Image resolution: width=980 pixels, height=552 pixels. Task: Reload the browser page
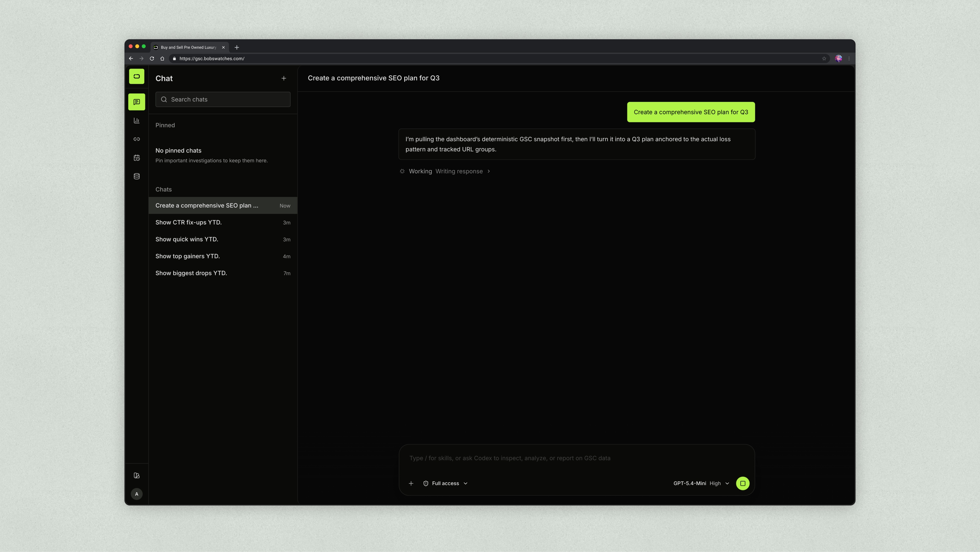point(152,59)
